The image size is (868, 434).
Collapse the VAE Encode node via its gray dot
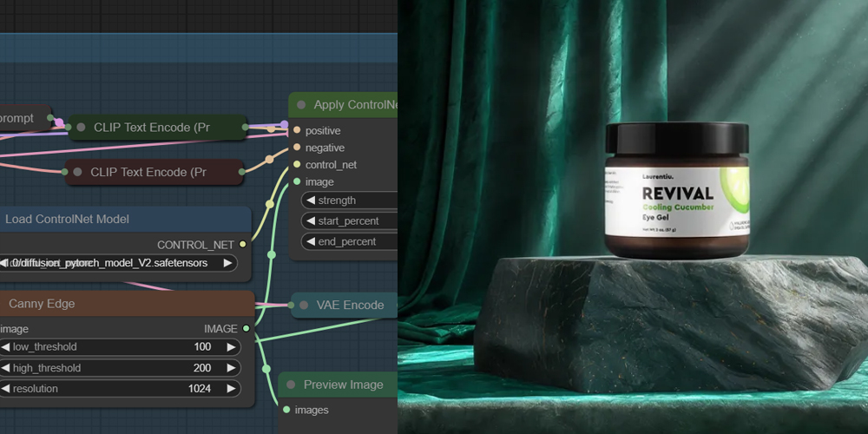303,305
